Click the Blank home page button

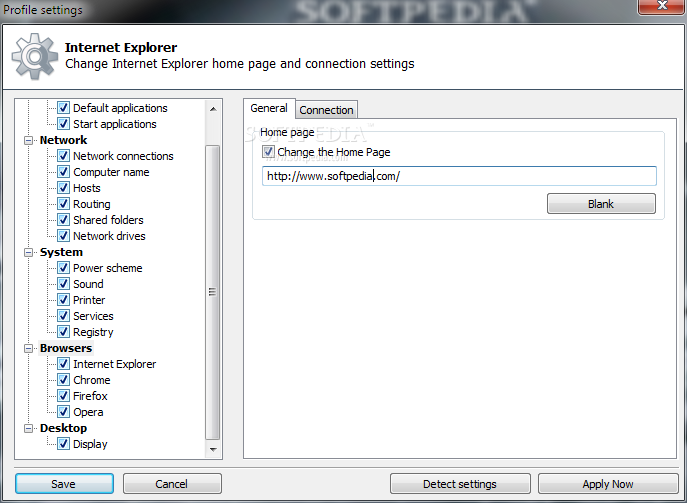point(601,204)
